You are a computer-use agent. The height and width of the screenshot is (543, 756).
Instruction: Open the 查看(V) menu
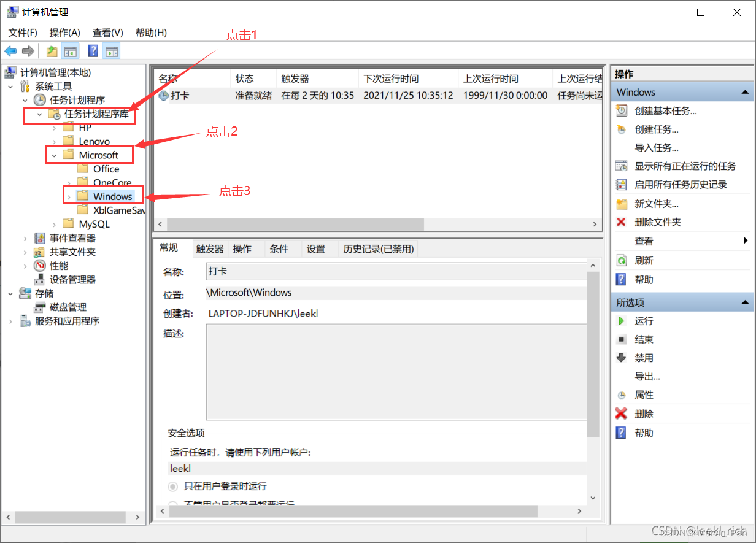(x=108, y=33)
